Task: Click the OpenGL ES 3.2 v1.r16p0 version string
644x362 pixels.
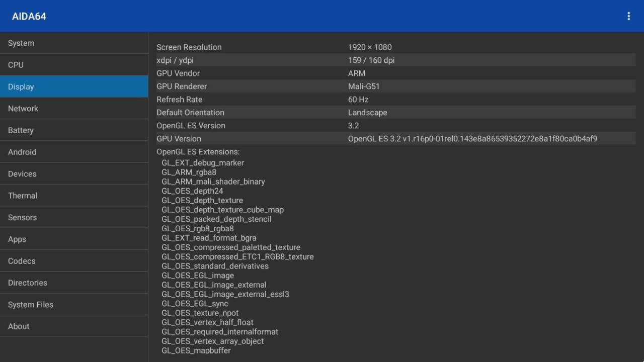Action: (x=472, y=139)
